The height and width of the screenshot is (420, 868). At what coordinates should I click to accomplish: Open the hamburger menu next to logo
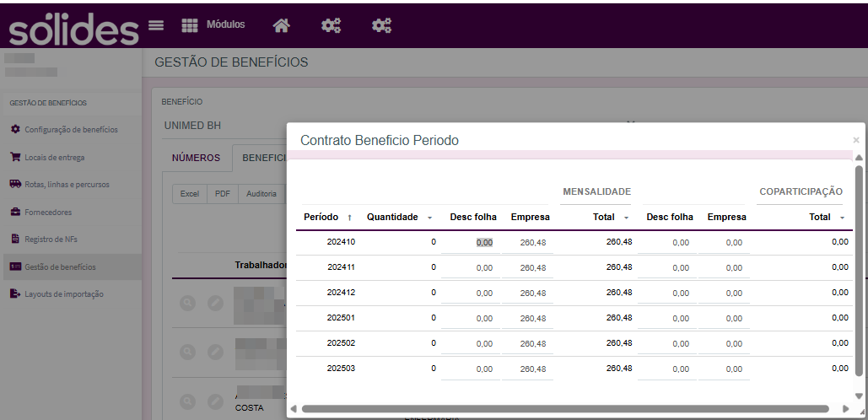click(156, 25)
